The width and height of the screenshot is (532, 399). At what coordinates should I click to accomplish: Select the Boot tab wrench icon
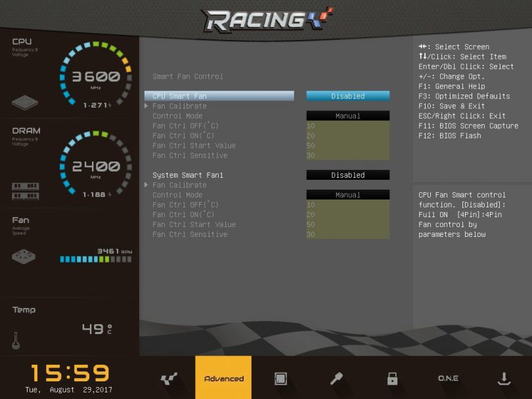(336, 379)
